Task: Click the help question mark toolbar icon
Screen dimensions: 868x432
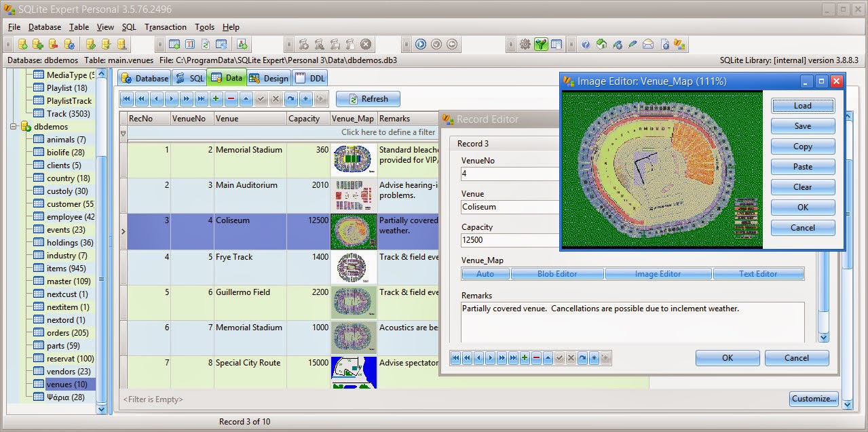Action: pos(585,43)
